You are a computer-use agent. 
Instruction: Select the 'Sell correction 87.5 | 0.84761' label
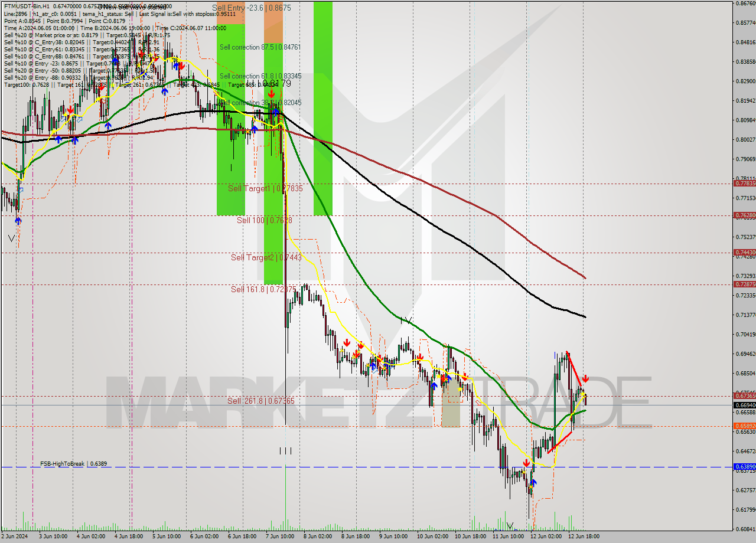click(x=260, y=47)
